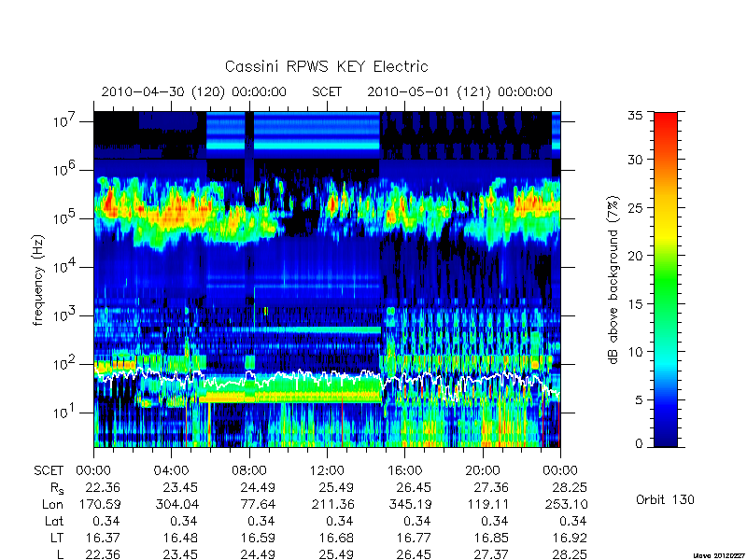The width and height of the screenshot is (747, 560).
Task: Click the green middle of the color bar
Action: 666,280
